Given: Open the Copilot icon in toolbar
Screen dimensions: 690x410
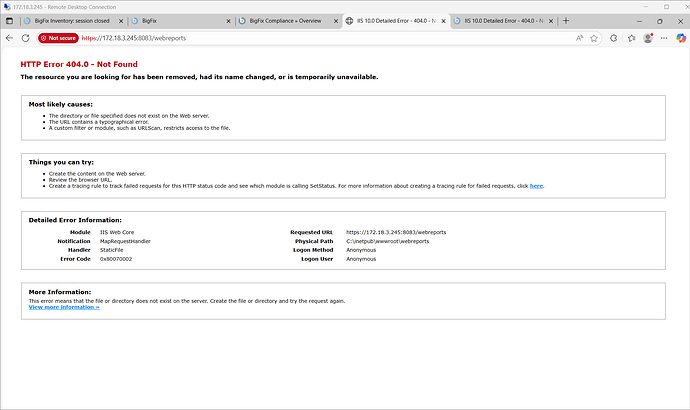Looking at the screenshot, I should point(681,38).
